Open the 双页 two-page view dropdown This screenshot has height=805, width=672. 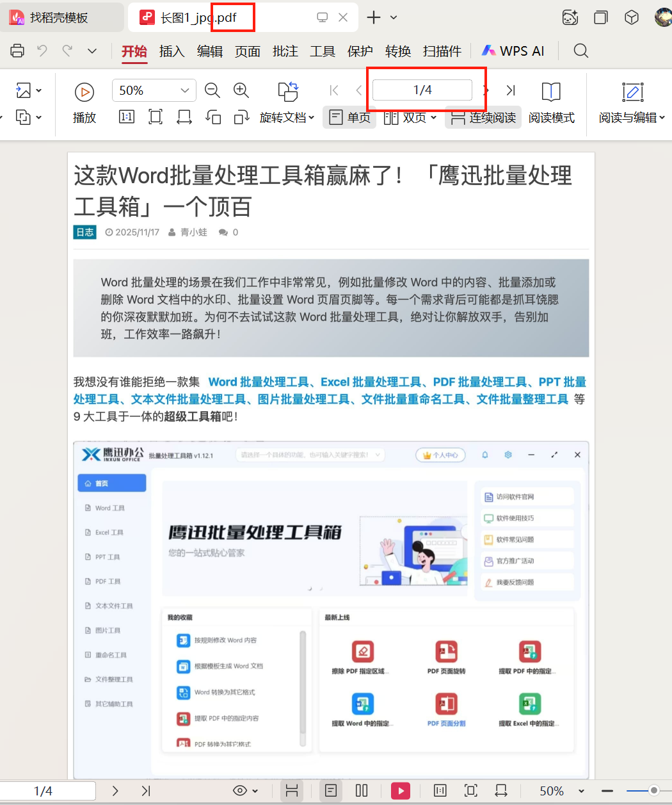tap(410, 117)
